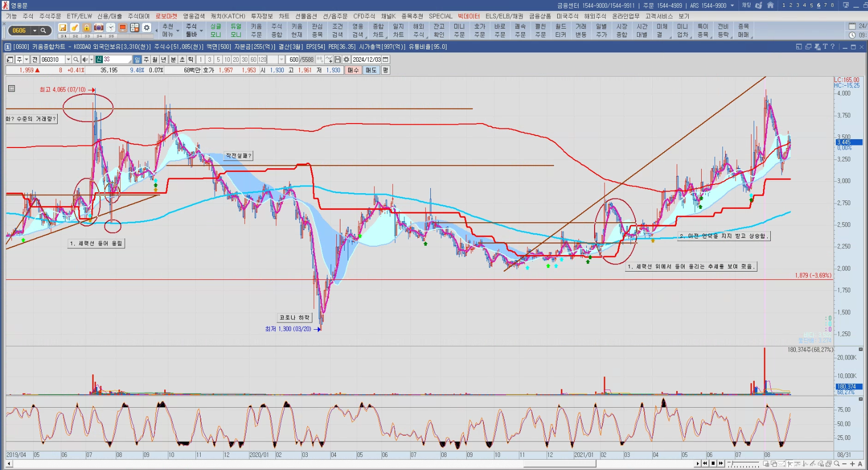The image size is (868, 470).
Task: Expand the 추천메뉴 dropdown arrow
Action: coord(178,31)
